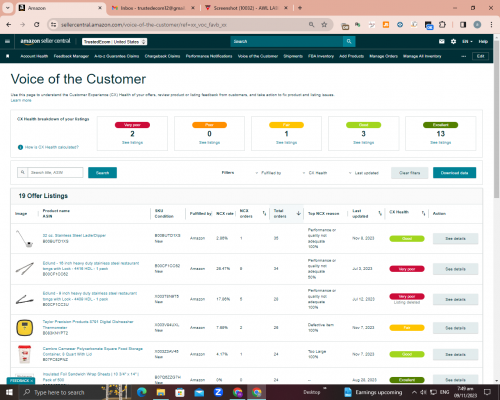The height and width of the screenshot is (400, 500).
Task: Open the 32 oz. Stainless Steel Ladle/Dipper link
Action: click(x=74, y=235)
